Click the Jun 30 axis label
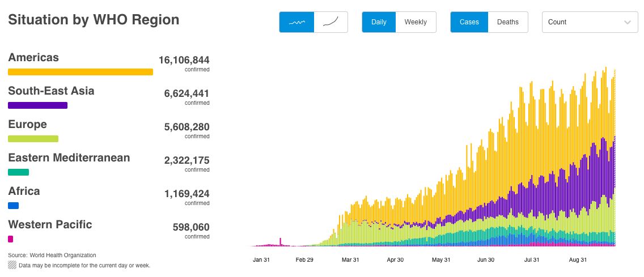644x277 pixels. (x=486, y=260)
